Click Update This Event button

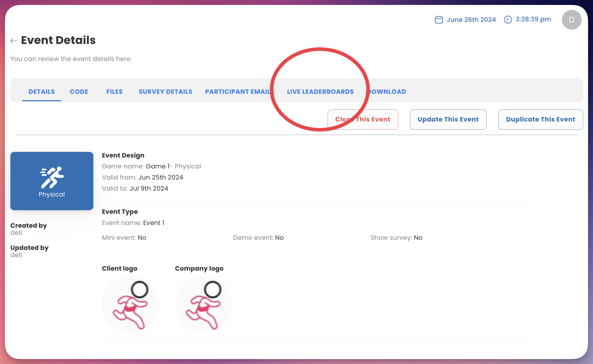[448, 120]
